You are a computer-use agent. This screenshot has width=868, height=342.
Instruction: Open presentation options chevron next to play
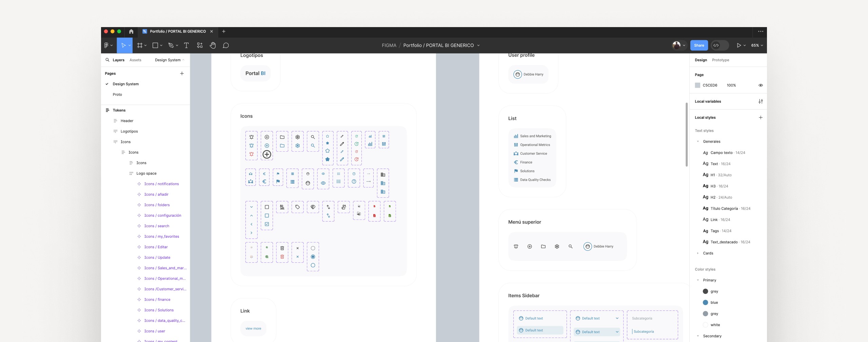(x=744, y=45)
